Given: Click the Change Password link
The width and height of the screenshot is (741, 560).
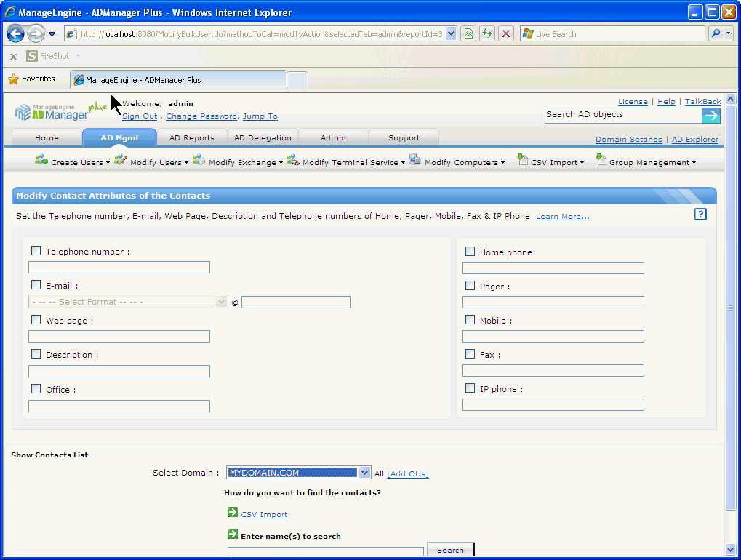Looking at the screenshot, I should click(201, 116).
